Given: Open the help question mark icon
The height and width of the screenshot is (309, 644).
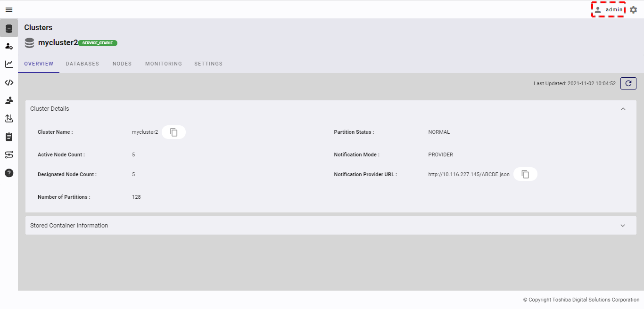Looking at the screenshot, I should point(9,173).
